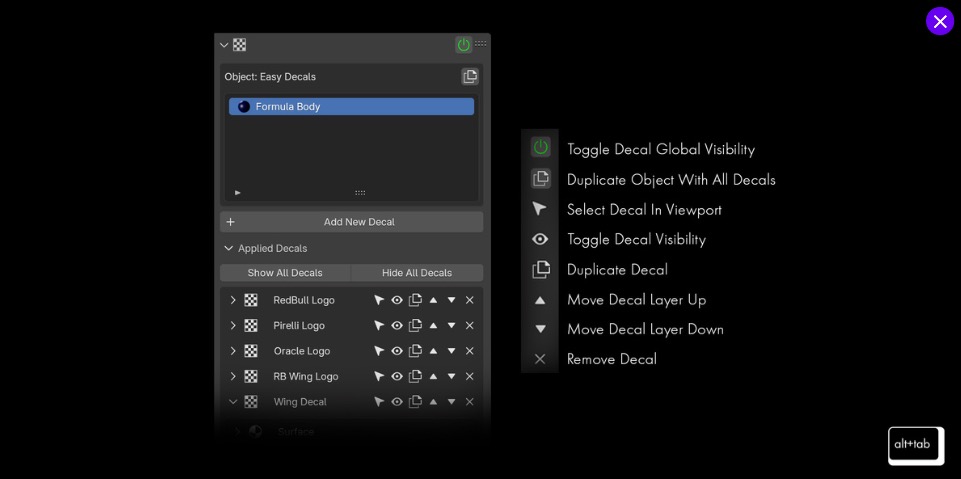Toggle visibility of RedBull Logo decal

[397, 300]
